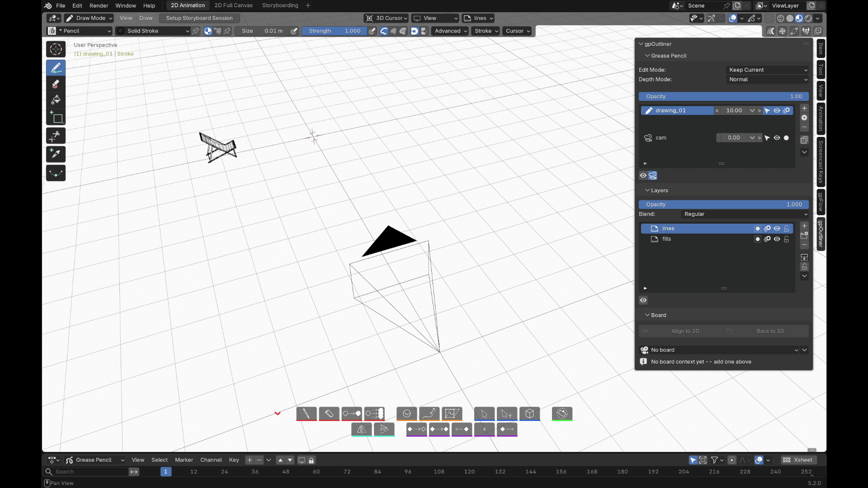
Task: Click frame 1 marker in timeline
Action: pos(166,471)
